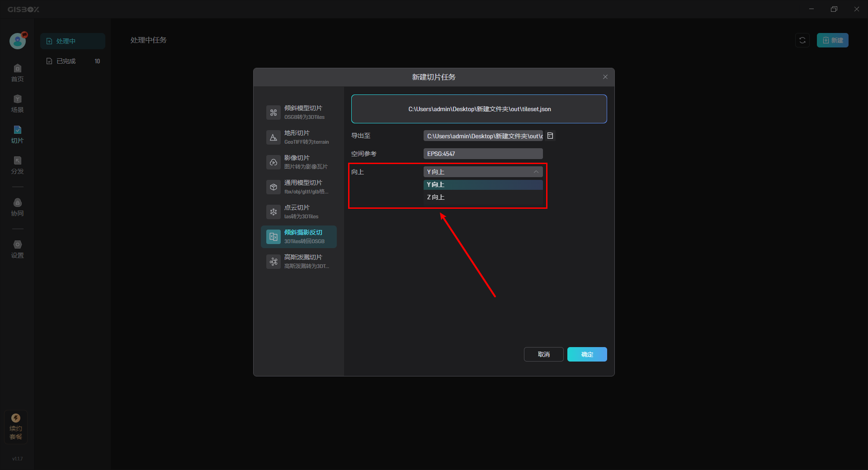Click the 倾斜摄影反切 icon
Viewport: 868px width, 470px height.
point(274,237)
